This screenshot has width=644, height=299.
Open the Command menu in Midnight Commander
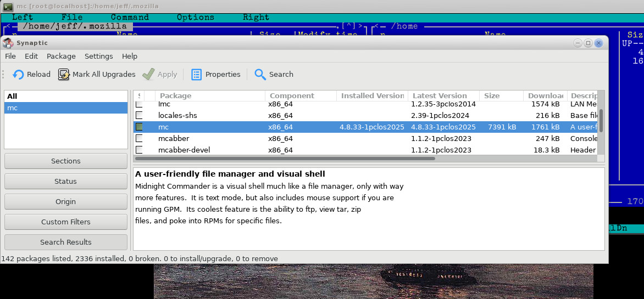[130, 17]
